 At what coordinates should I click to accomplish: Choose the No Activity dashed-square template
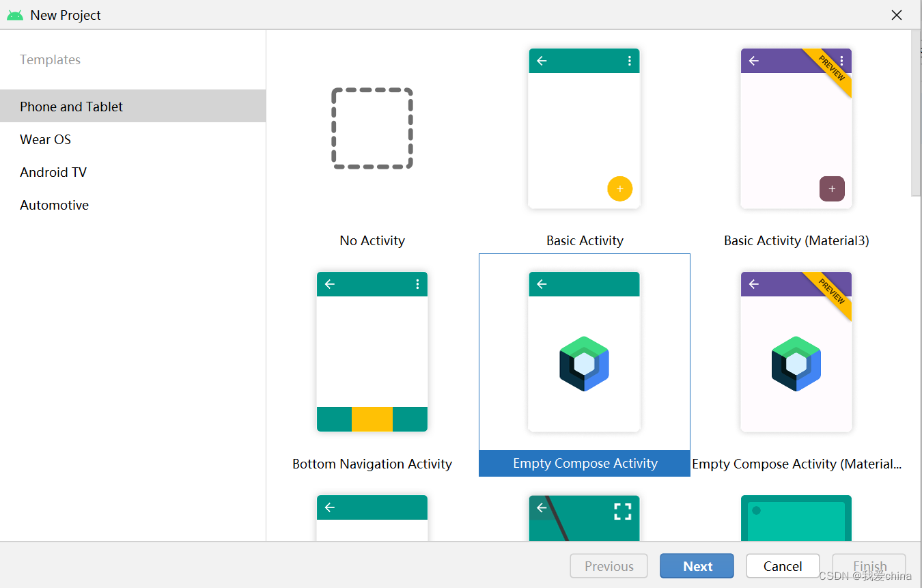(x=372, y=128)
